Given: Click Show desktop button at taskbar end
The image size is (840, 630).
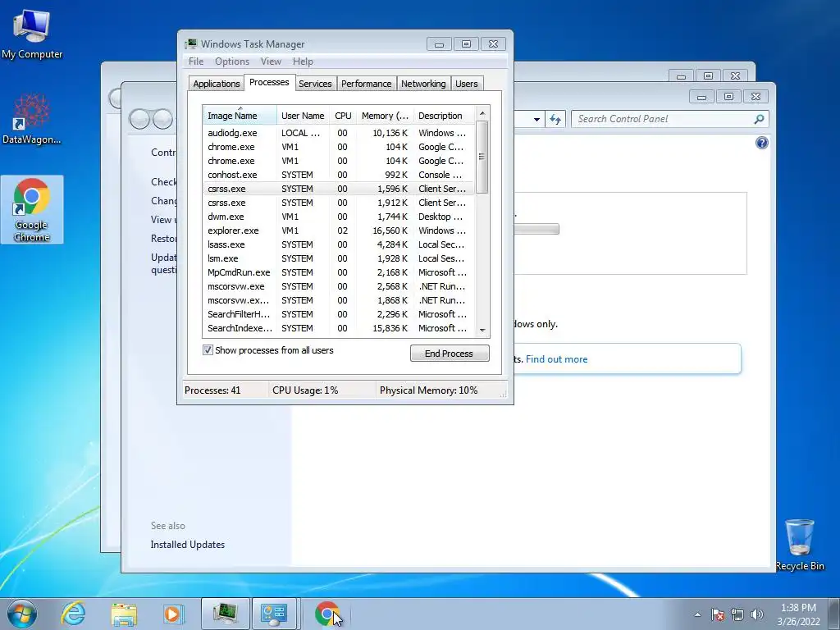Looking at the screenshot, I should tap(834, 614).
